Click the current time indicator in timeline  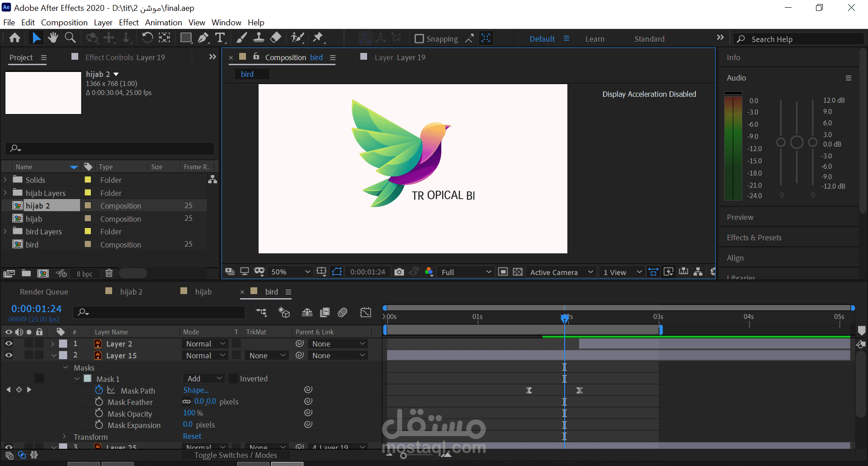click(x=565, y=319)
